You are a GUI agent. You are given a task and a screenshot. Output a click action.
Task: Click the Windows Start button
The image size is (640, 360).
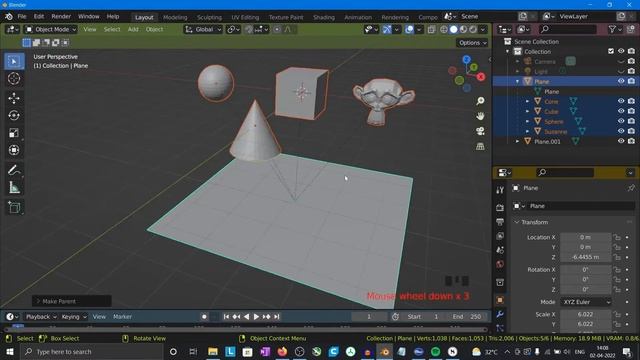point(9,351)
